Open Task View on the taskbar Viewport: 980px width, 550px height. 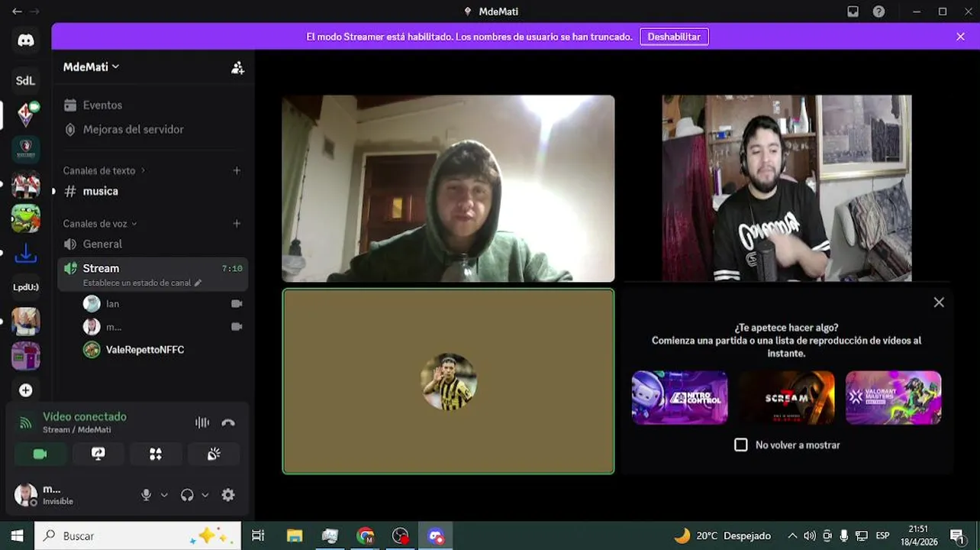[258, 535]
